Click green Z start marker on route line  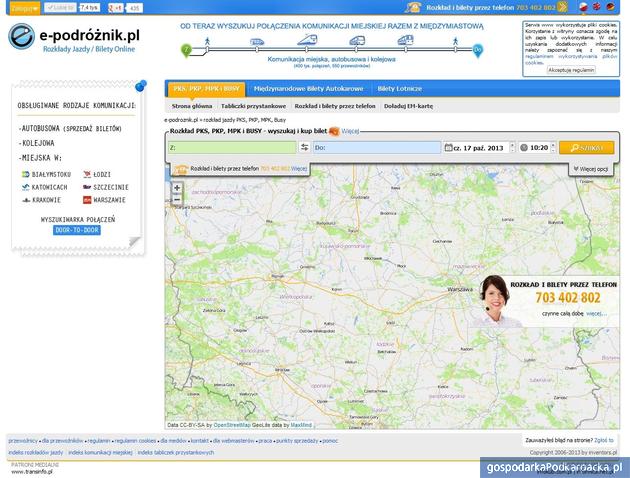186,50
